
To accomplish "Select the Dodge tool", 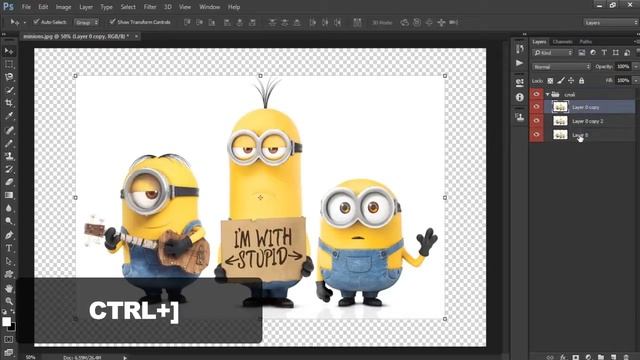I will coord(9,221).
